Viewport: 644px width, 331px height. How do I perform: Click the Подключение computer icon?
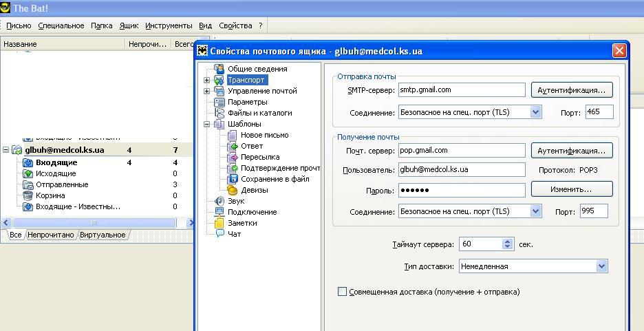(x=219, y=213)
